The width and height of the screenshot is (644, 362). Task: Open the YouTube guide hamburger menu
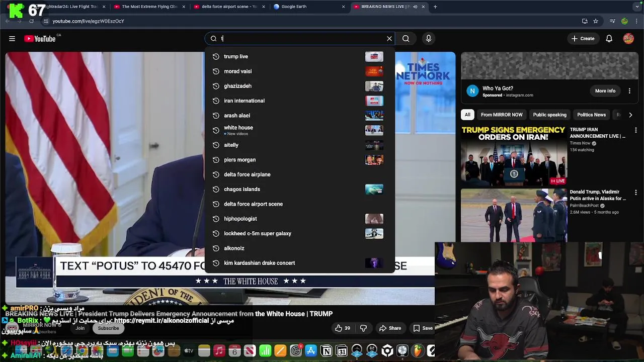12,39
